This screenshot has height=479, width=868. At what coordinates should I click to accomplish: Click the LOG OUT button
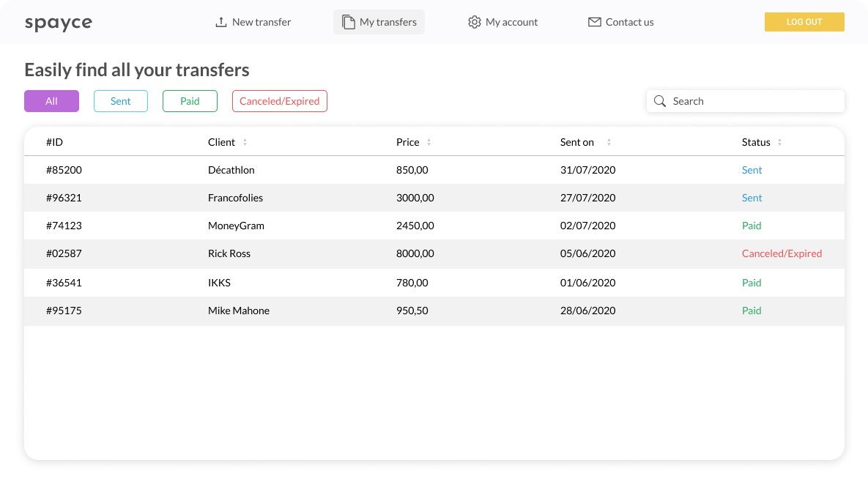click(x=804, y=22)
